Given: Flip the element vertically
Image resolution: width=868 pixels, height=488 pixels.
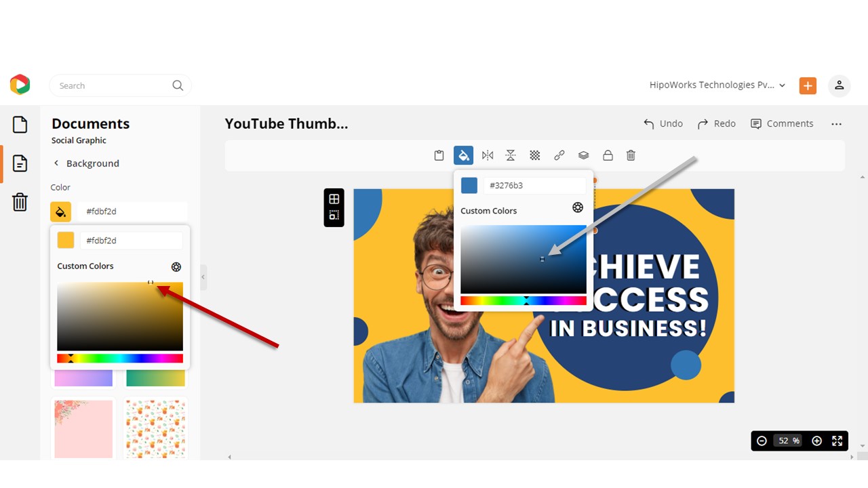Looking at the screenshot, I should coord(511,155).
